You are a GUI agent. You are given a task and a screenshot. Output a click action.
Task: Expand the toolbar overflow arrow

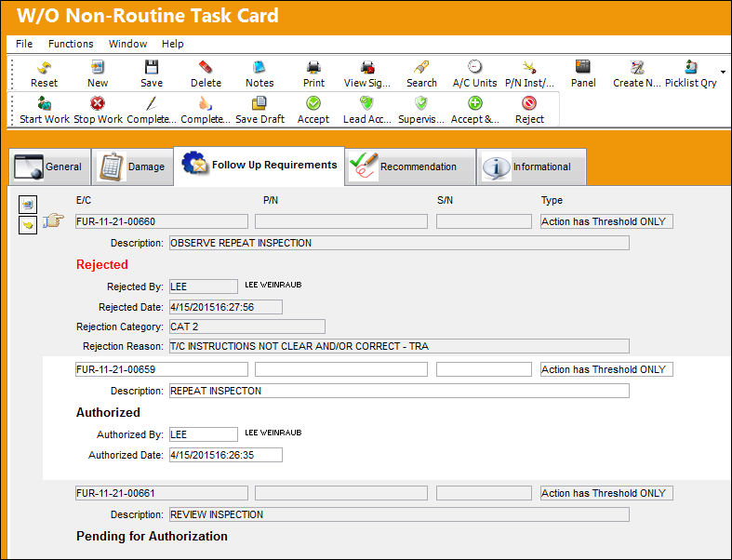723,72
